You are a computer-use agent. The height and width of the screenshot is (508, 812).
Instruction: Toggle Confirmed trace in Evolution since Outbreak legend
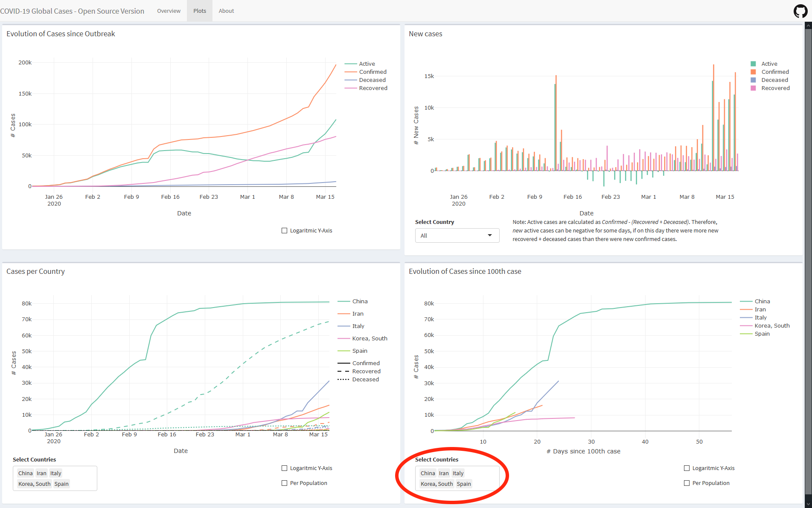365,72
